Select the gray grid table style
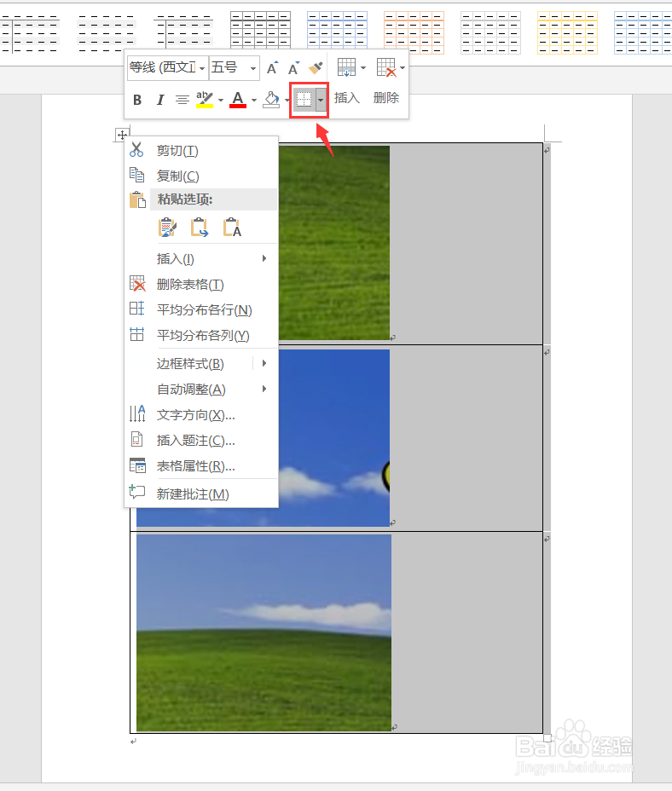 (490, 32)
